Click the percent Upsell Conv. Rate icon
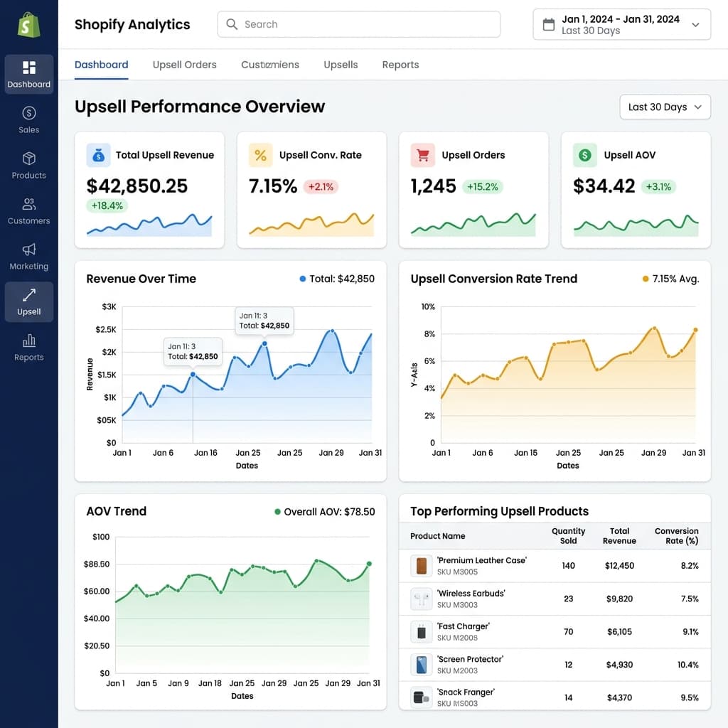The width and height of the screenshot is (728, 728). (x=260, y=155)
